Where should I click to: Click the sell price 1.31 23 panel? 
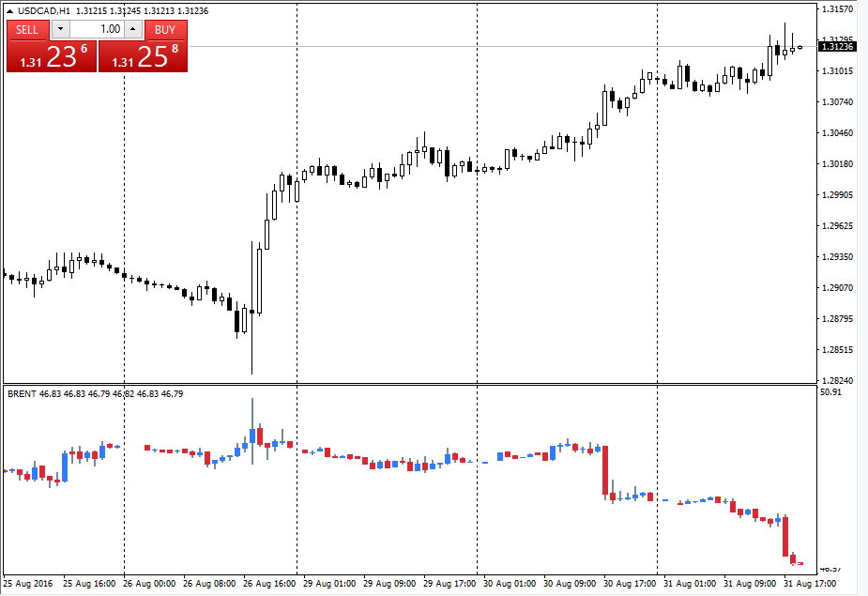(52, 56)
